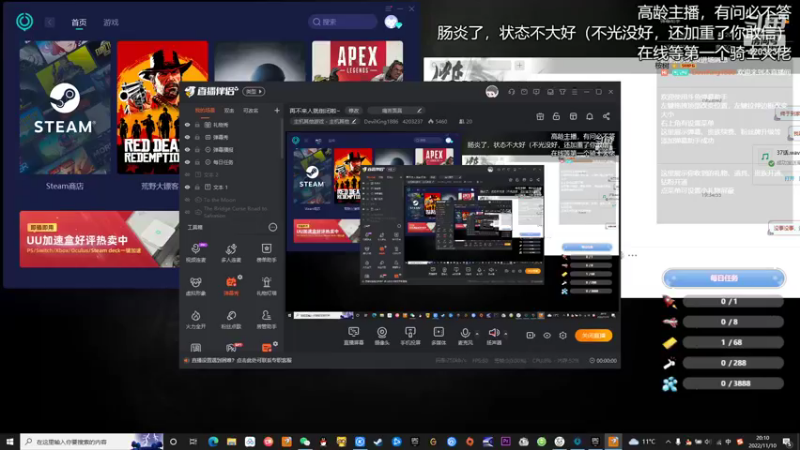Open the Steam商店 game card
The width and height of the screenshot is (800, 450).
click(x=65, y=108)
